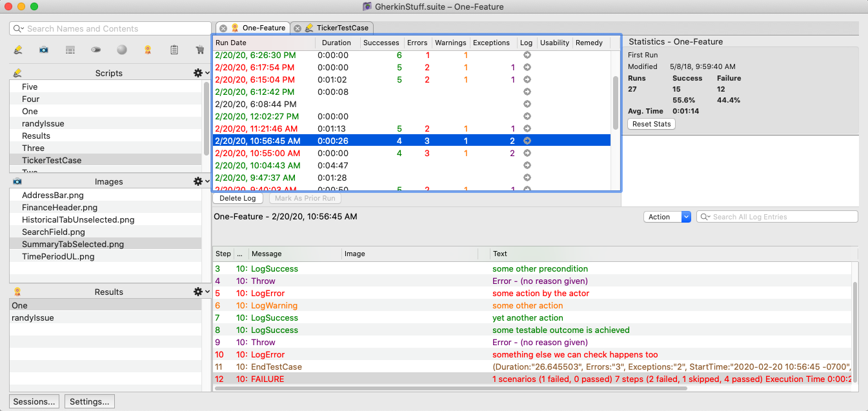Select AddressBar.png image
The width and height of the screenshot is (868, 411).
tap(110, 195)
